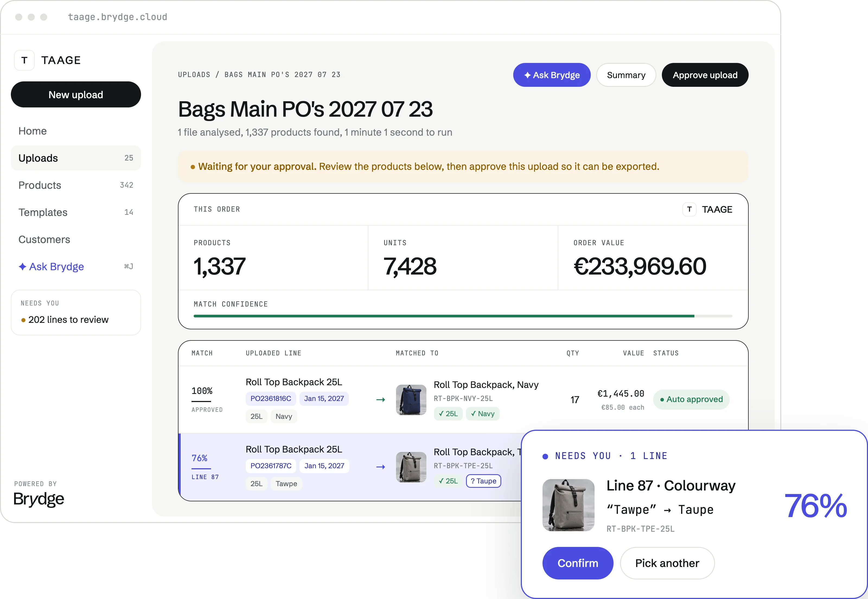This screenshot has height=599, width=868.
Task: Click the sparkle icon beside sidebar Ask Brydge
Action: [x=23, y=266]
